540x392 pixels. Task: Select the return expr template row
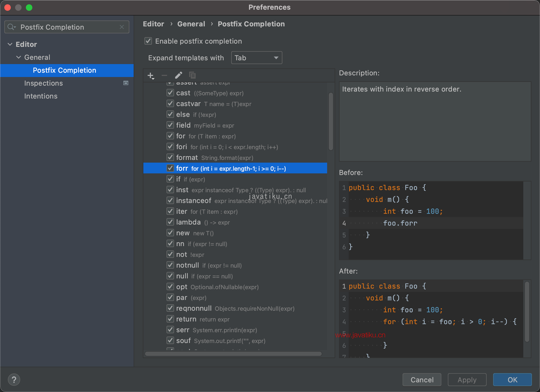(235, 319)
